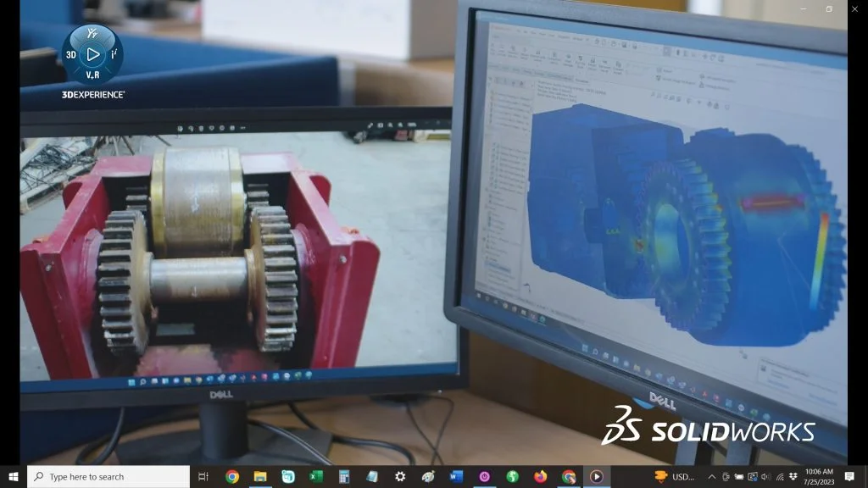Viewport: 868px width, 488px height.
Task: Open the File menu in SOLIDWORKS
Action: pos(518,32)
